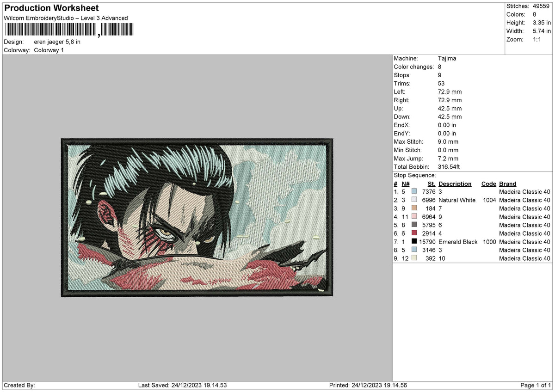Select the Width value 5.74 in

pos(542,31)
